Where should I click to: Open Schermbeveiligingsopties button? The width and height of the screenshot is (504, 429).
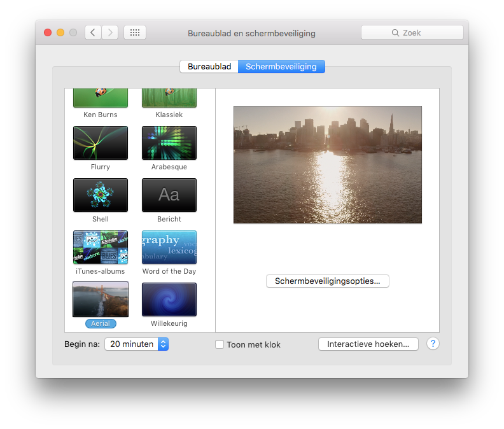click(328, 281)
